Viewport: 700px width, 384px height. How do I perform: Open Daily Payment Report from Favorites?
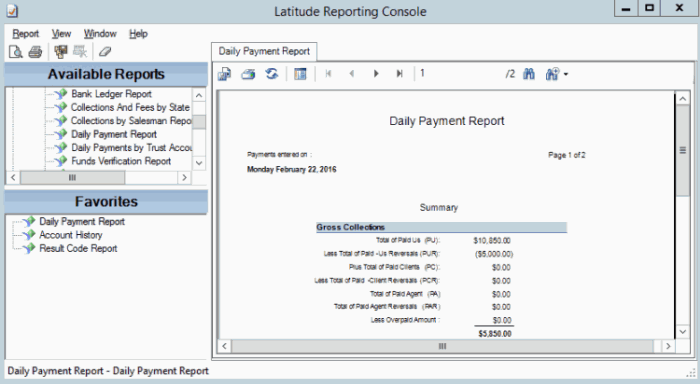[82, 221]
